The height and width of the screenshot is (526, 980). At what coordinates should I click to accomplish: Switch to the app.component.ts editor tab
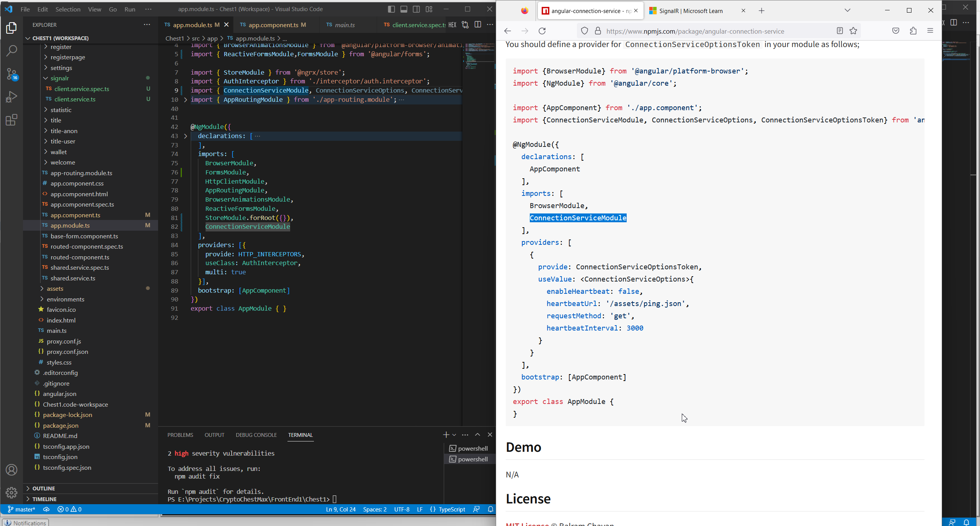273,25
